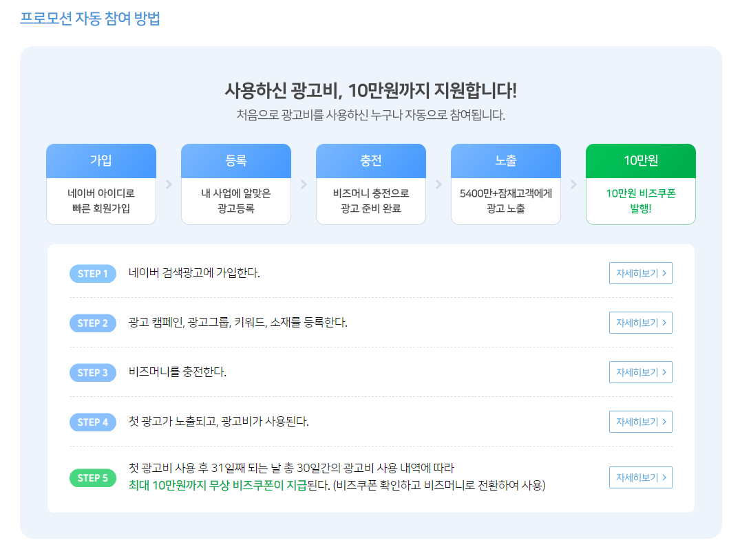Click text 광고 캠페인, 광고그룹, 키워드, 소재를 등록한다.
The image size is (740, 560).
(238, 322)
